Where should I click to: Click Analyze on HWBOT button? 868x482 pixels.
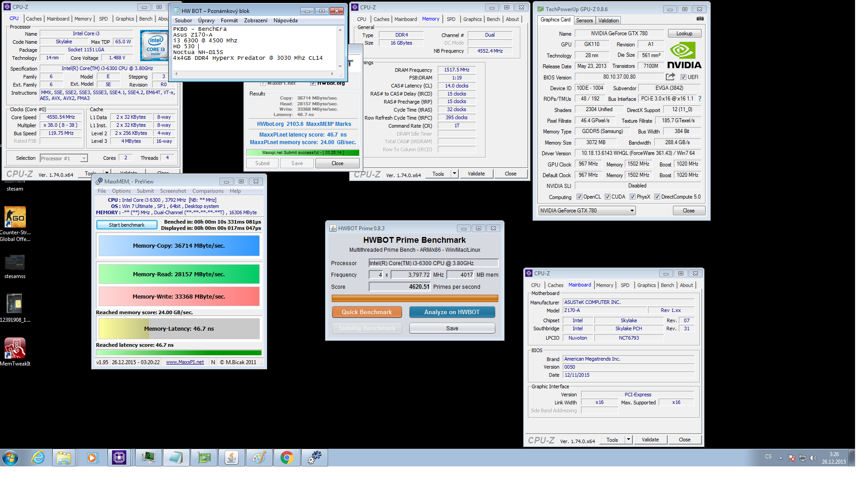coord(452,312)
